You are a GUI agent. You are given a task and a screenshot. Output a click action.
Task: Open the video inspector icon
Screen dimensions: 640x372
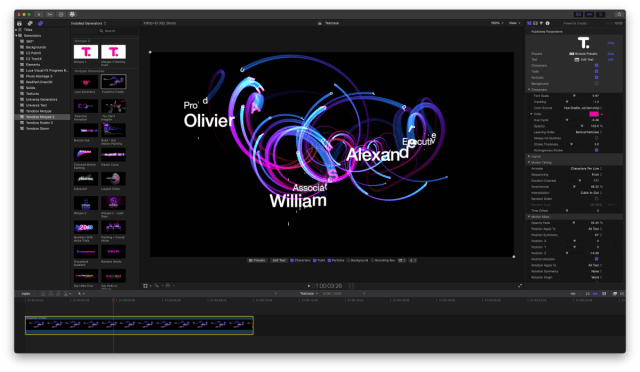tap(535, 23)
